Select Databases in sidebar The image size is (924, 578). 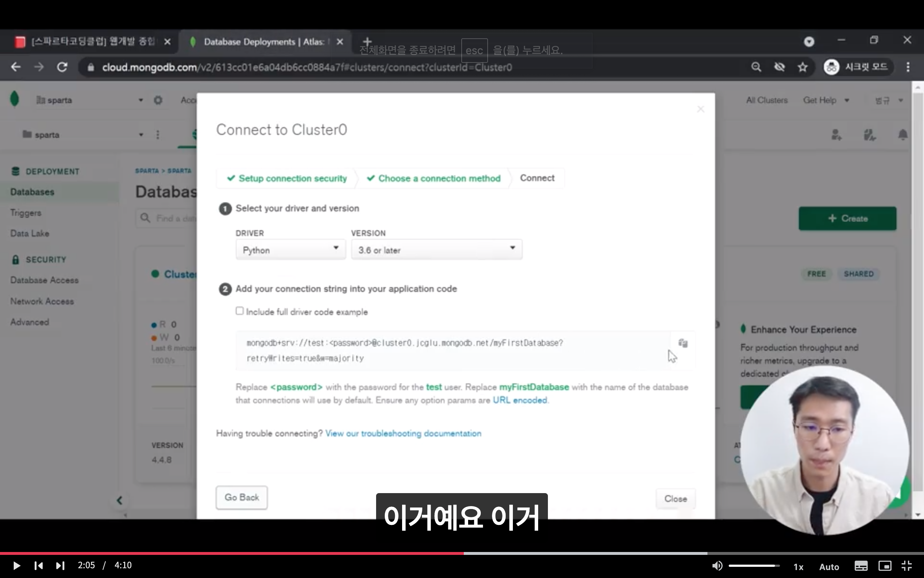coord(32,192)
